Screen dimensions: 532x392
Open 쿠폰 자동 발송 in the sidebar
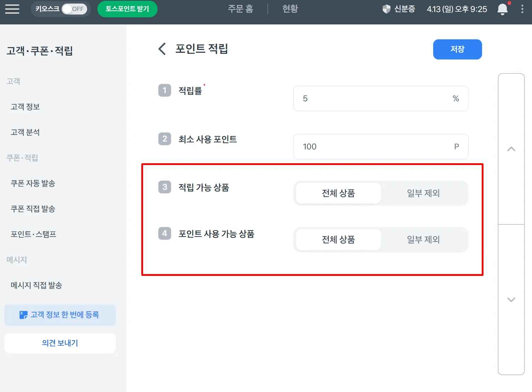coord(33,183)
